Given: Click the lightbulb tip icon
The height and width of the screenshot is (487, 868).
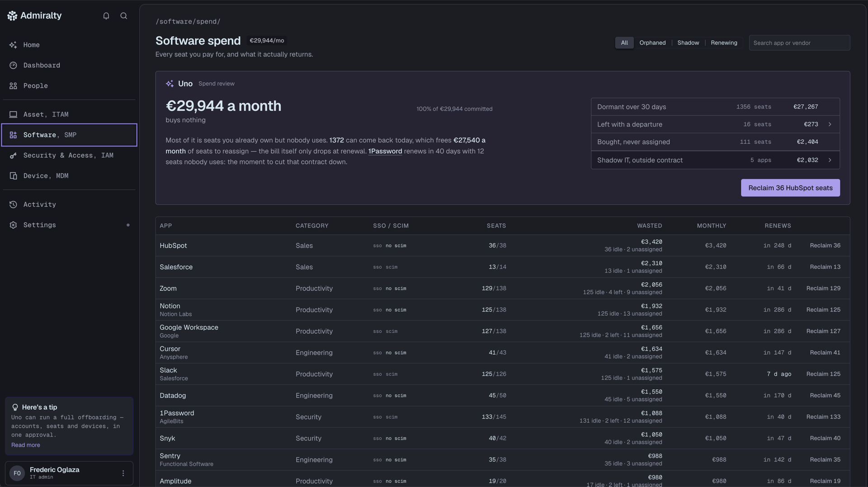Looking at the screenshot, I should point(15,407).
